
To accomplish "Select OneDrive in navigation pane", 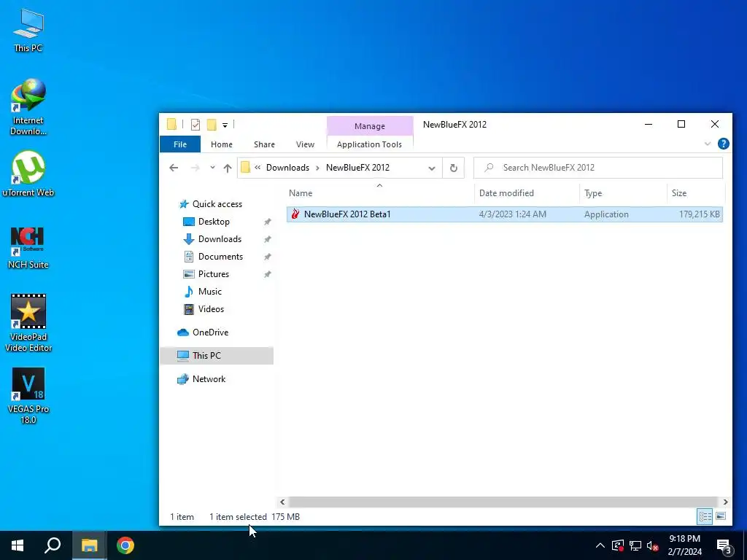I will [x=210, y=332].
